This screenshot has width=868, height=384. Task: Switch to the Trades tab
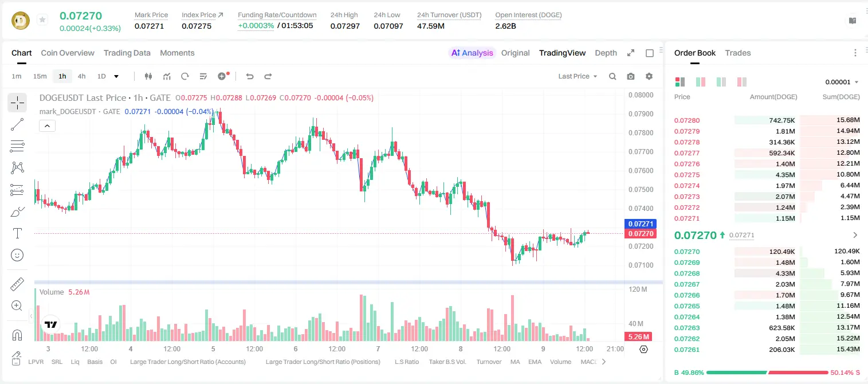(x=738, y=53)
